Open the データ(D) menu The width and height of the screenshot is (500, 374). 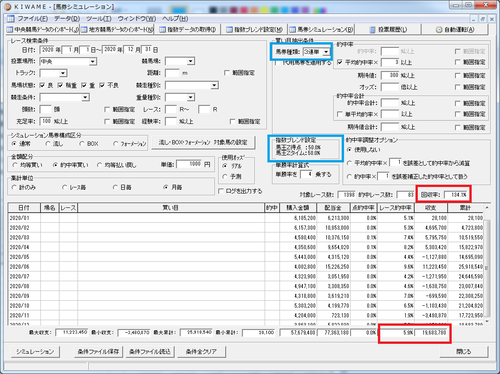(x=67, y=19)
